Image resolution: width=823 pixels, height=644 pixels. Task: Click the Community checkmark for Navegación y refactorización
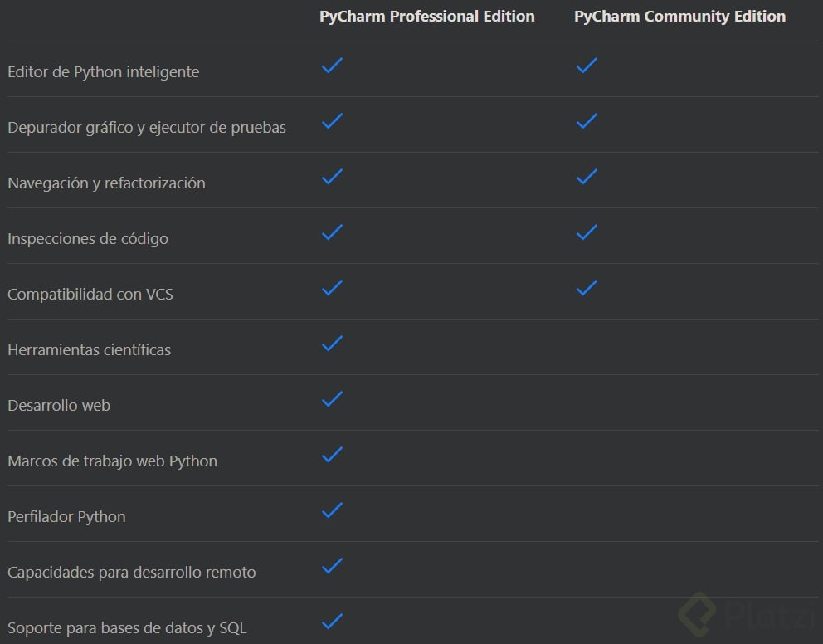point(587,177)
